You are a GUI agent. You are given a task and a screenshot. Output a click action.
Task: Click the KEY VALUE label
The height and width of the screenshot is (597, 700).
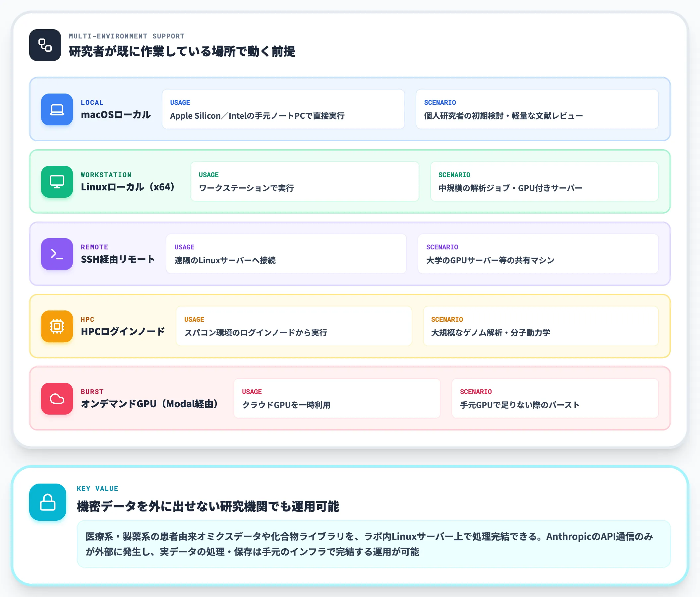click(98, 489)
